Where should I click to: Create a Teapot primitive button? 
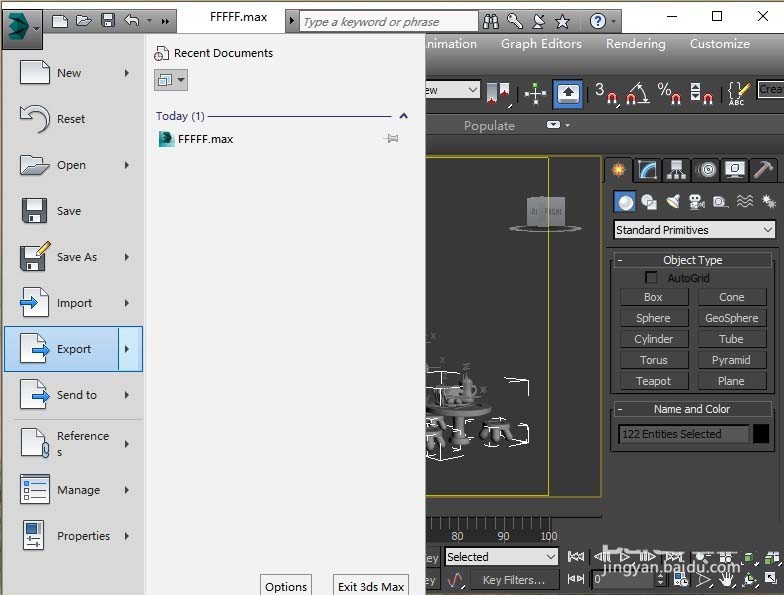654,381
